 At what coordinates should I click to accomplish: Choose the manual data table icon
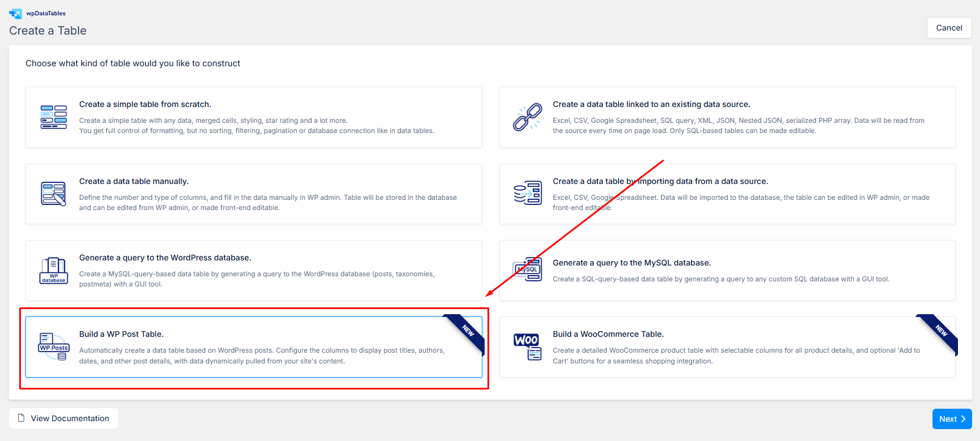54,194
